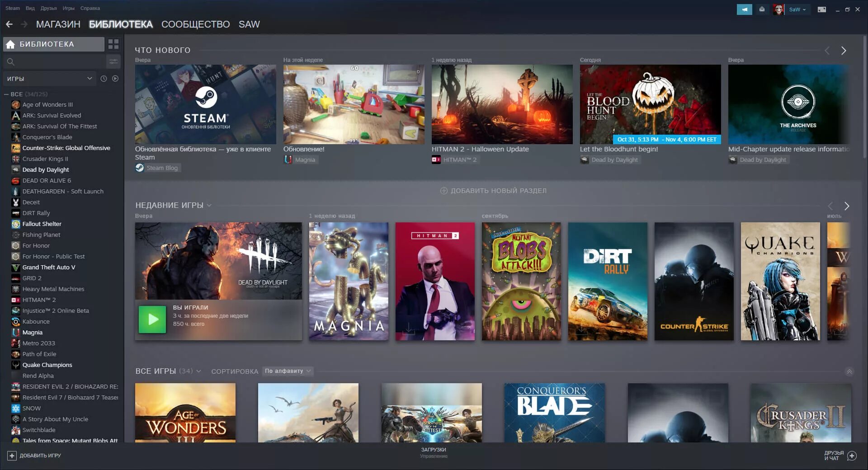Expand the НЕДАВНИЕ ИГРЫ dropdown chevron
The image size is (868, 470).
coord(209,205)
